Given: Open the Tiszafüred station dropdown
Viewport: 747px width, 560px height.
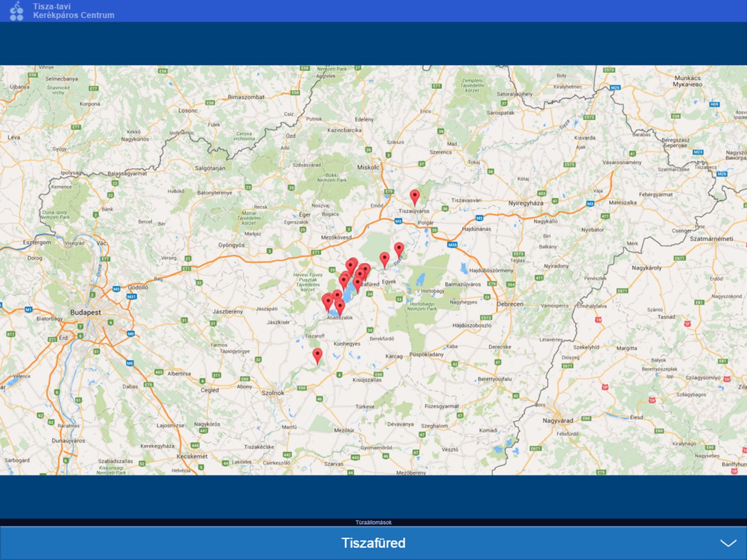Looking at the screenshot, I should tap(373, 543).
